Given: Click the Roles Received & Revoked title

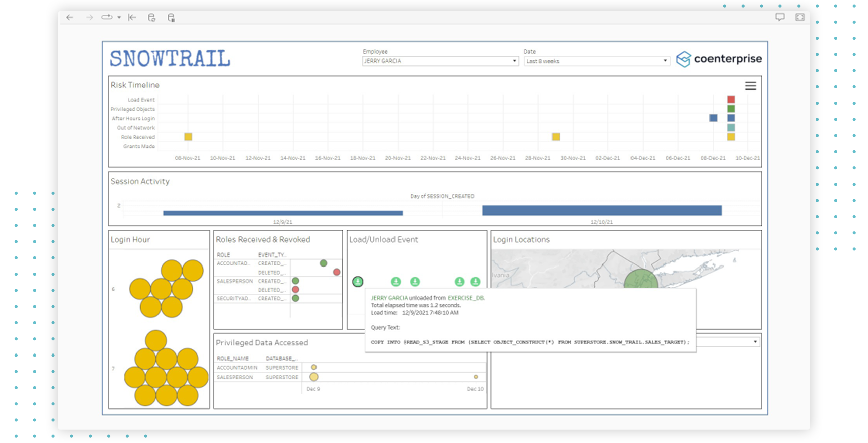Looking at the screenshot, I should point(263,240).
